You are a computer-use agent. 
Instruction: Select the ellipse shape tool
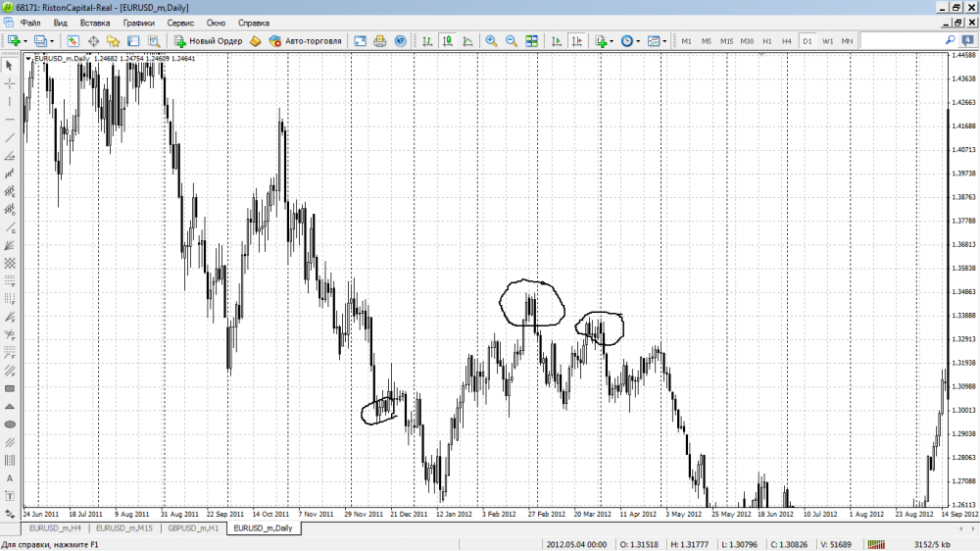coord(10,425)
